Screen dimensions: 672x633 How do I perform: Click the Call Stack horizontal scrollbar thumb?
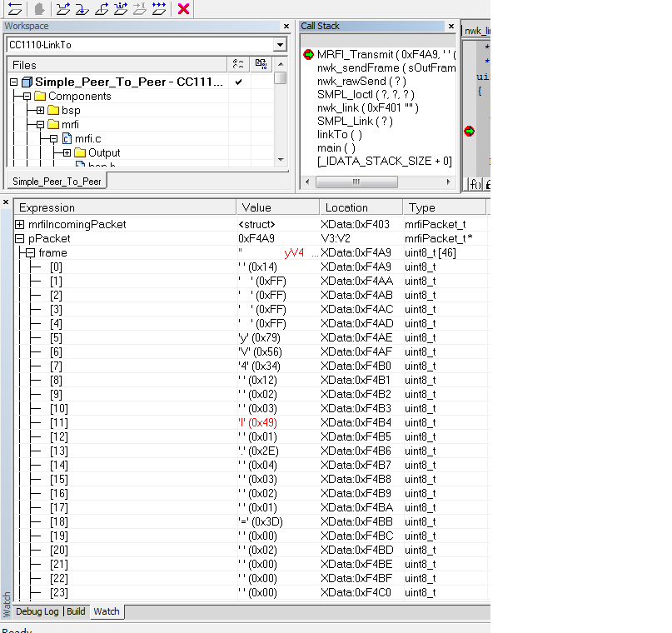click(x=358, y=182)
